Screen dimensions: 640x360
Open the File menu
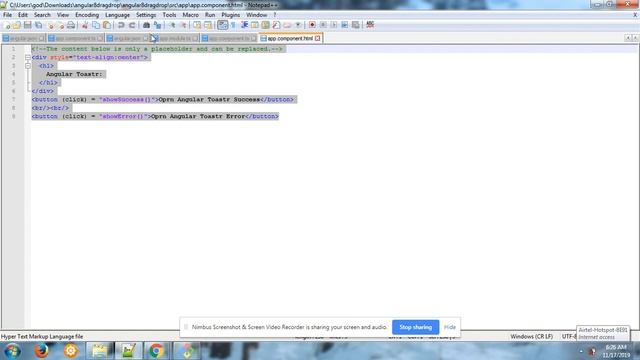(x=7, y=15)
